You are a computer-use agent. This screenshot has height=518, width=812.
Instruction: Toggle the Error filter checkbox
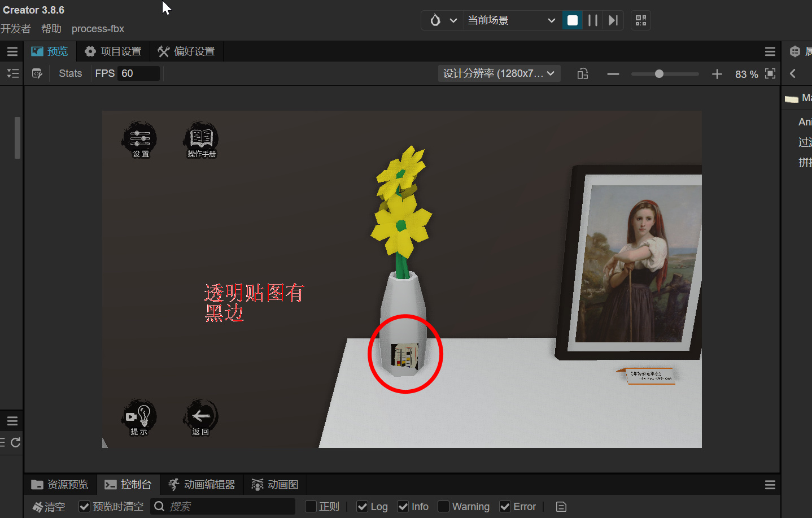click(x=505, y=507)
